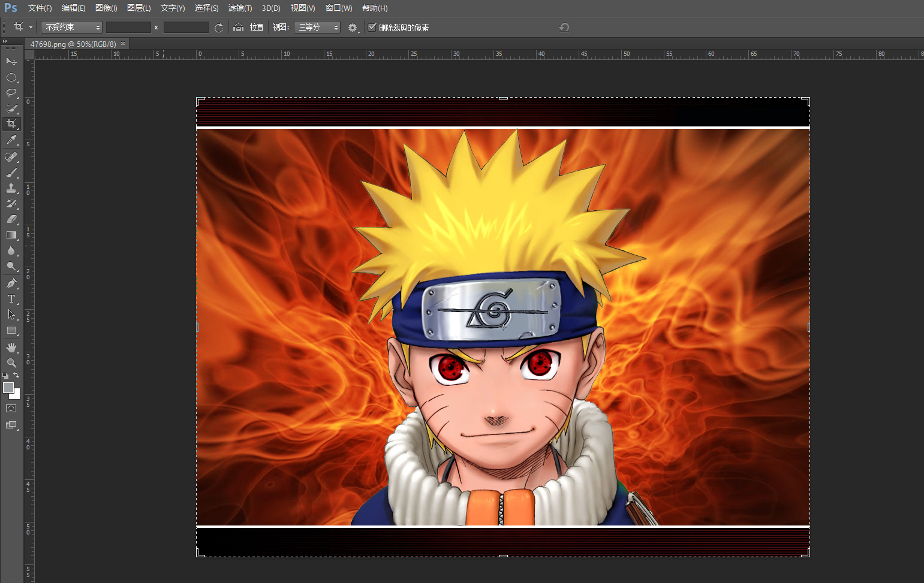This screenshot has width=924, height=583.
Task: Click the 拉直 straighten button label
Action: (257, 28)
